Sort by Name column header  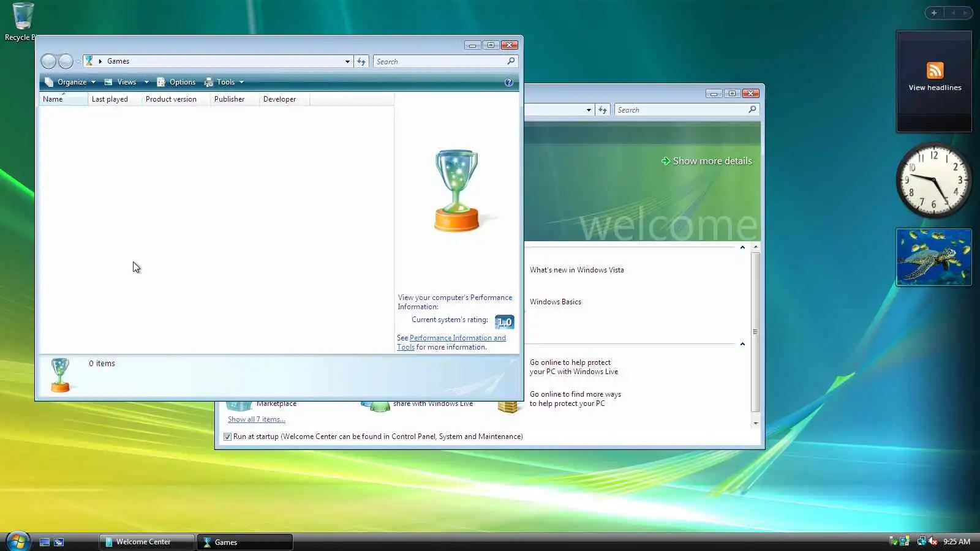coord(64,99)
